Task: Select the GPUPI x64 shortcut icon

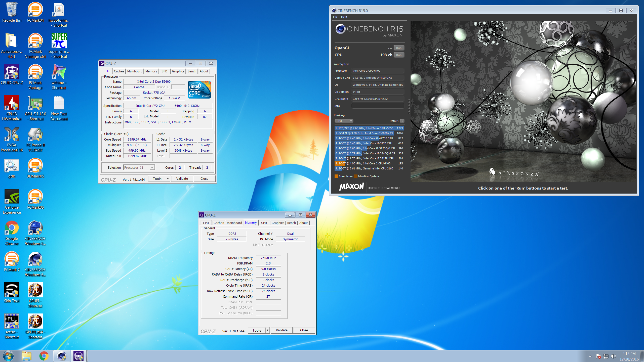Action: [35, 327]
